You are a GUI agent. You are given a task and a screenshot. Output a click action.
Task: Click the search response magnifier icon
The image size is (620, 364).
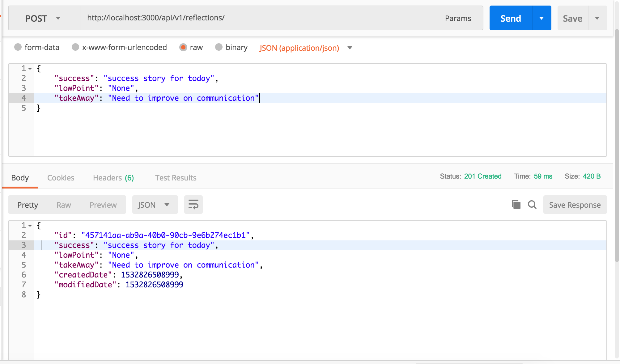tap(532, 205)
